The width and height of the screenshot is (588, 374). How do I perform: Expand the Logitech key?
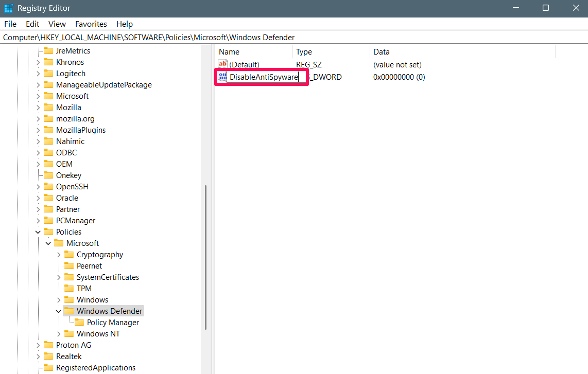point(38,74)
